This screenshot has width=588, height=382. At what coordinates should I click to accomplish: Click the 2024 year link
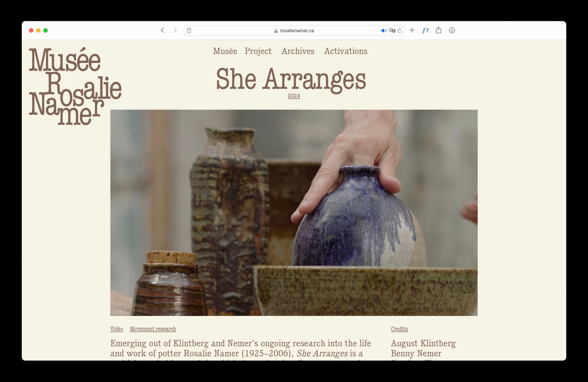[294, 96]
